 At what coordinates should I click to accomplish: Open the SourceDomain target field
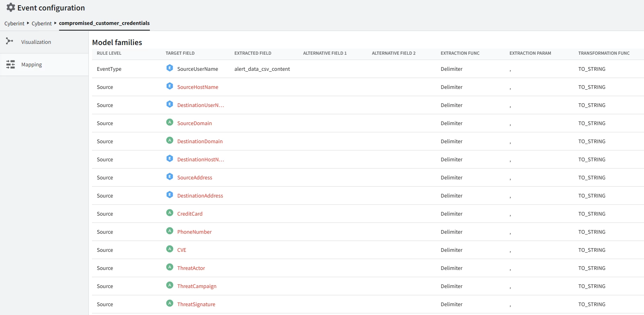pyautogui.click(x=194, y=124)
